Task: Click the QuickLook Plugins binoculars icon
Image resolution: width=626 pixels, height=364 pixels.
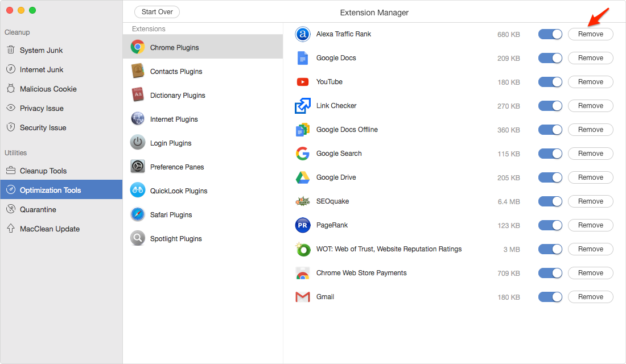Action: point(137,191)
